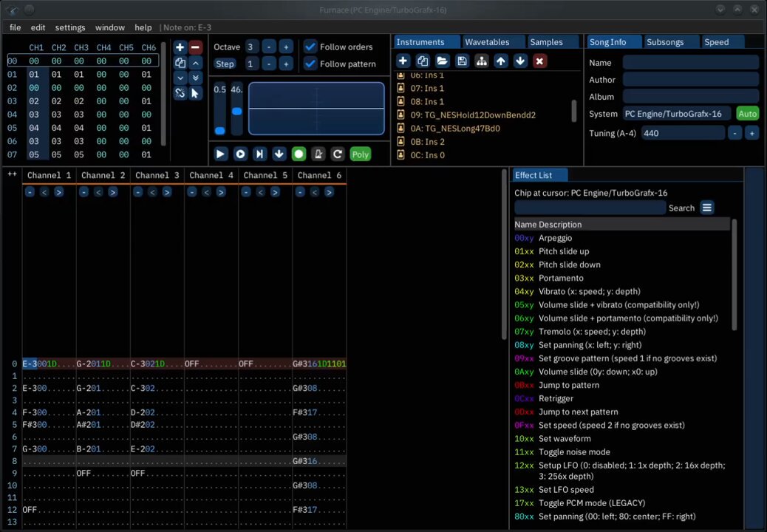Toggle the Follow pattern checkbox
The image size is (767, 532).
(310, 64)
